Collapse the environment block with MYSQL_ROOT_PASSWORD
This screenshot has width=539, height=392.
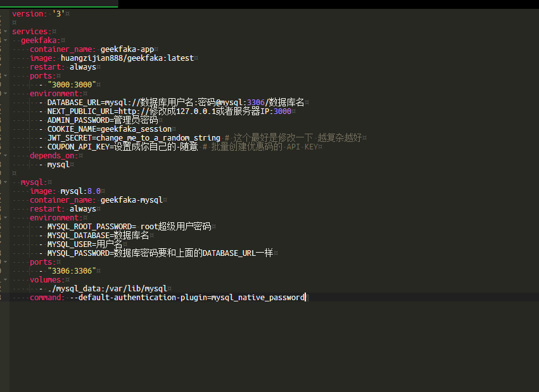coord(4,218)
